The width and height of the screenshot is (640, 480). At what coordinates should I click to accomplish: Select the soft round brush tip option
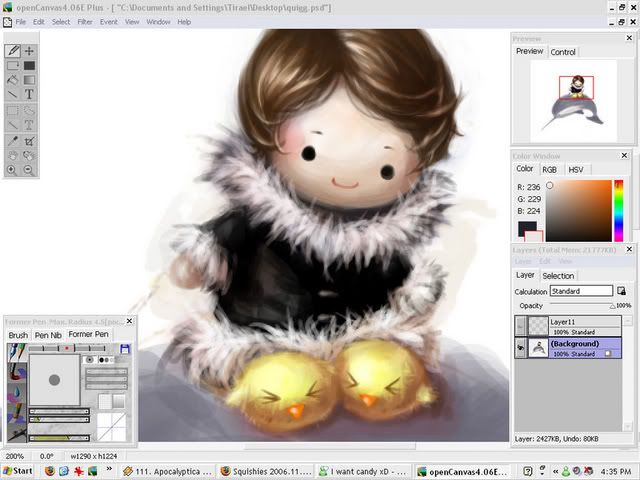pos(90,360)
